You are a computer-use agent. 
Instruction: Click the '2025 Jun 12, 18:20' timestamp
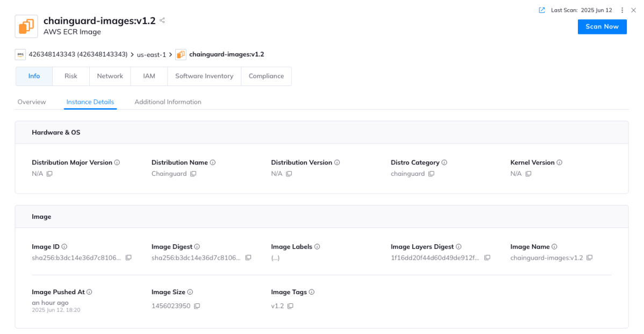[x=56, y=310]
